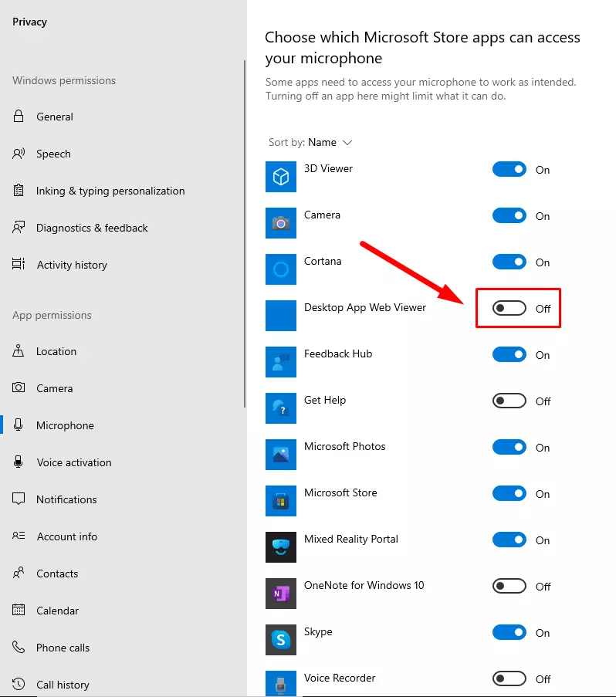Viewport: 616px width, 697px height.
Task: Open the Sort by Name dropdown
Action: point(310,142)
